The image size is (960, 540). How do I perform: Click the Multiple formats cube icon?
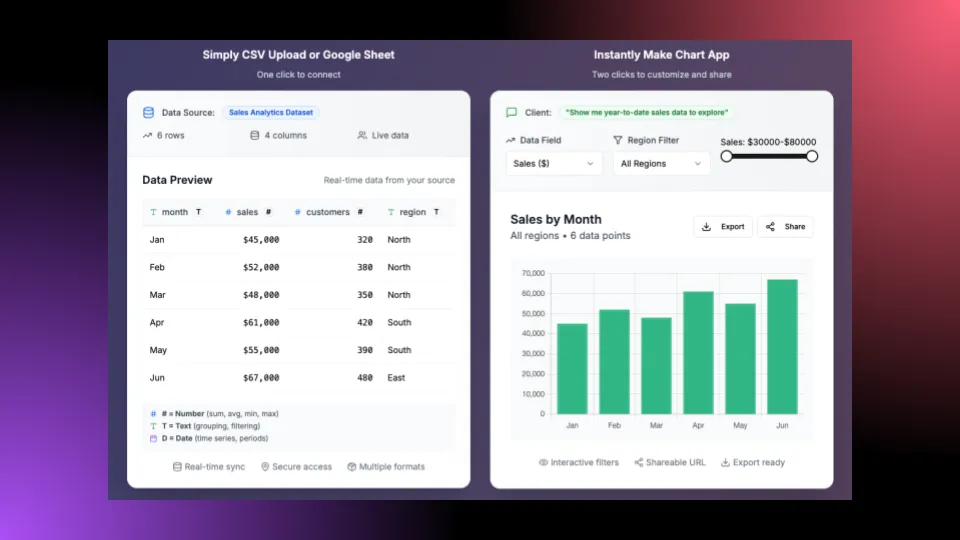point(352,467)
